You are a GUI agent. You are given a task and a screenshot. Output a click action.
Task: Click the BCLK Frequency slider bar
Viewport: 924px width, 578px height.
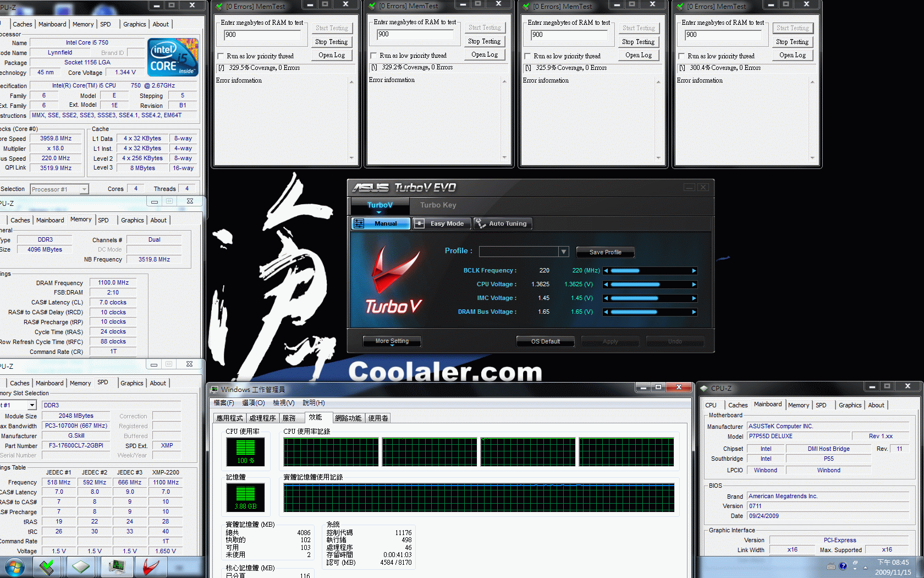[650, 271]
